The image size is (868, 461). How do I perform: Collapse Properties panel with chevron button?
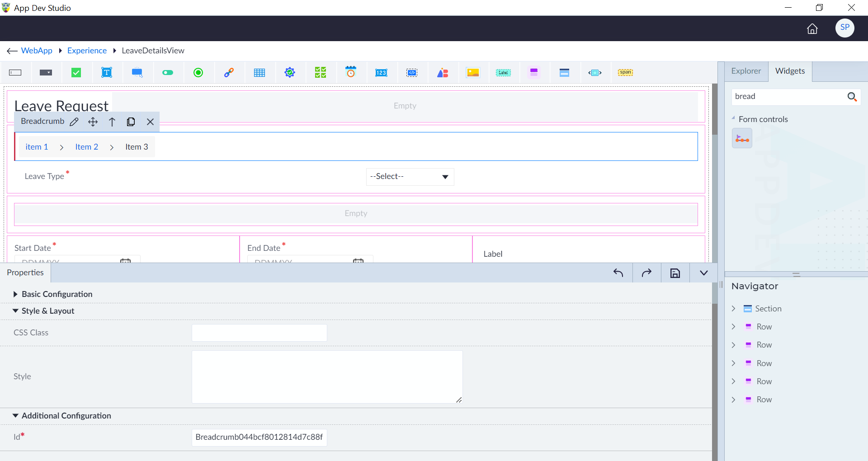click(703, 273)
